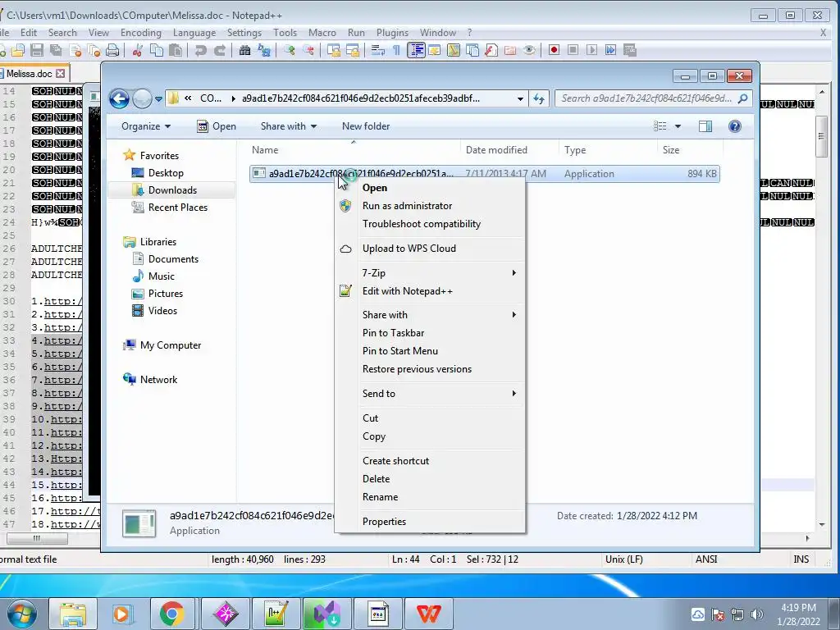
Task: Click the Print icon in Notepad++ toolbar
Action: 112,50
